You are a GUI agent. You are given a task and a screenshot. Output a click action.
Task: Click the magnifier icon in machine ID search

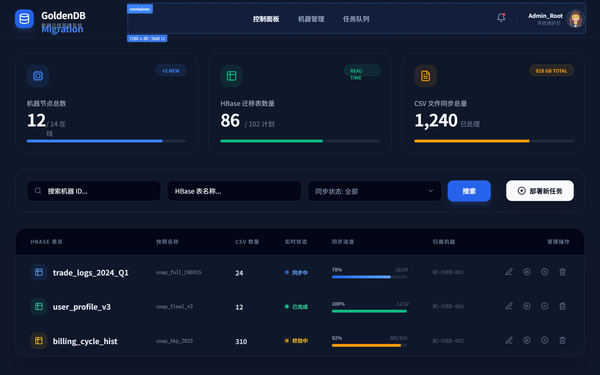38,191
